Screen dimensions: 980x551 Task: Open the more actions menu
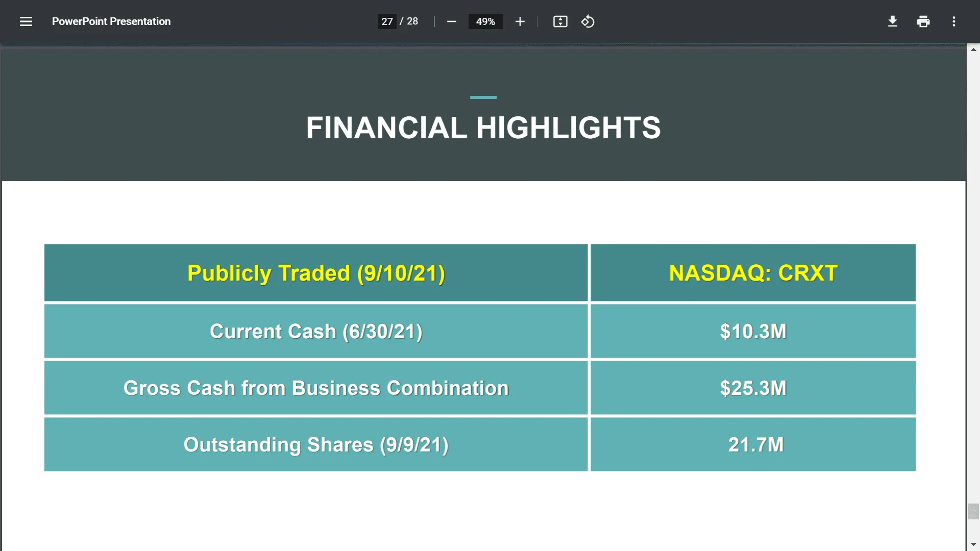click(953, 21)
